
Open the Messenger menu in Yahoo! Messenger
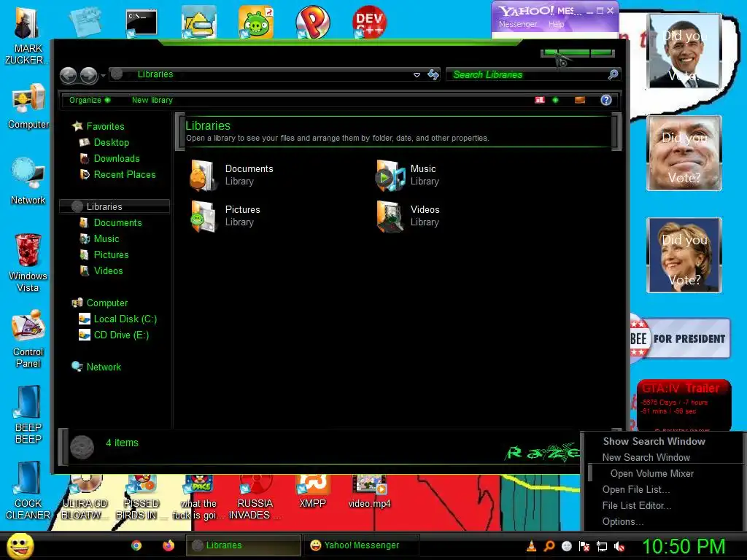517,24
